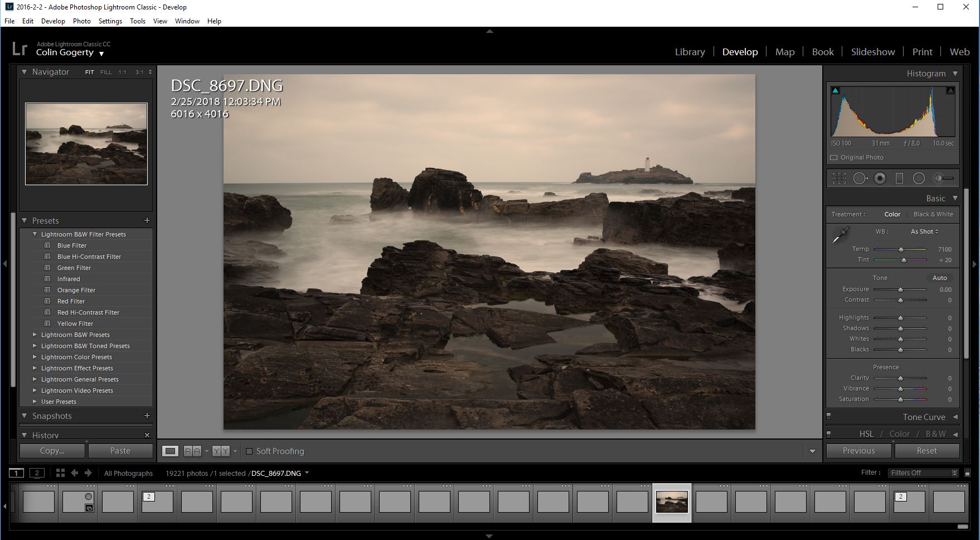980x540 pixels.
Task: Toggle the filmstrip filter switch
Action: coord(967,472)
